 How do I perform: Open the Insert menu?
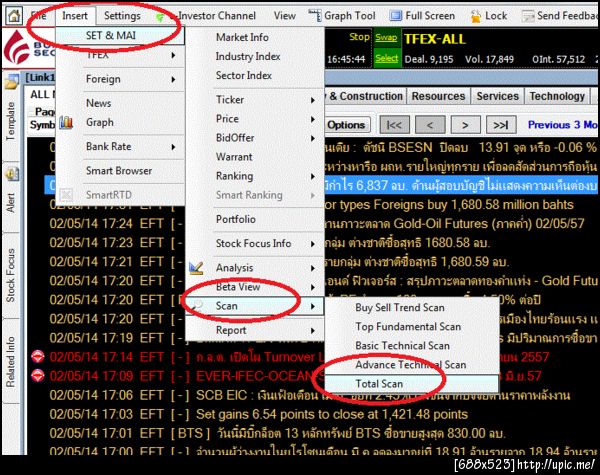pos(75,16)
